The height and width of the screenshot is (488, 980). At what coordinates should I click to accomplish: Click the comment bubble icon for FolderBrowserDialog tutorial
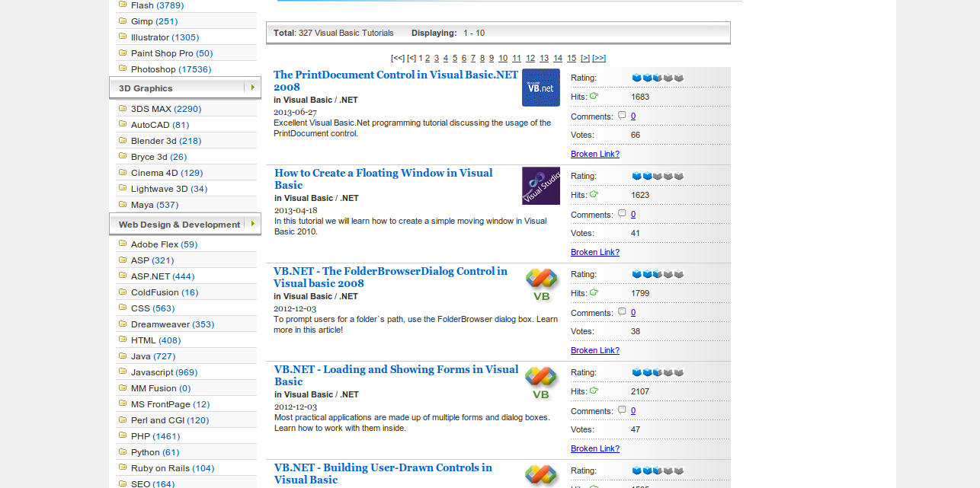coord(622,311)
